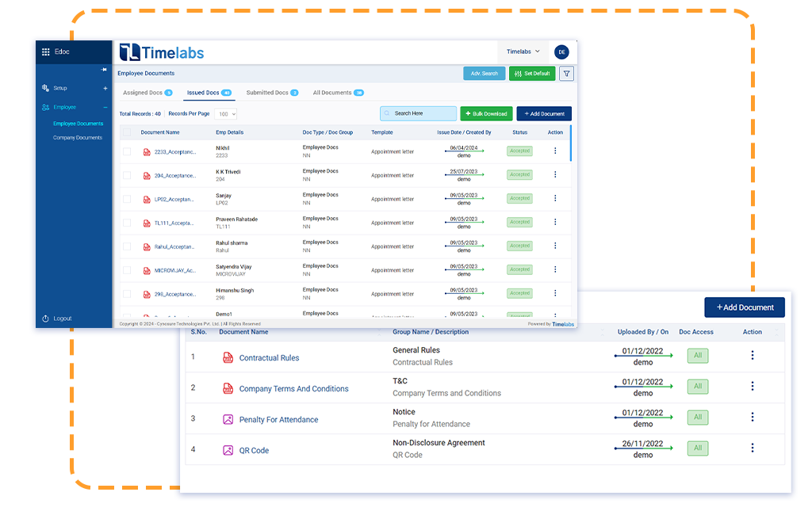The height and width of the screenshot is (515, 812).
Task: Check the box for LP02_Acceptan.. row
Action: pos(127,200)
